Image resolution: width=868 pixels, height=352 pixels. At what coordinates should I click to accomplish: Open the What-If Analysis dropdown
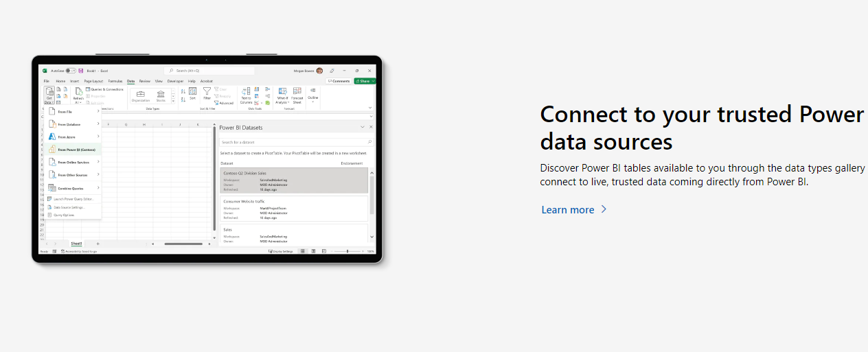click(282, 95)
